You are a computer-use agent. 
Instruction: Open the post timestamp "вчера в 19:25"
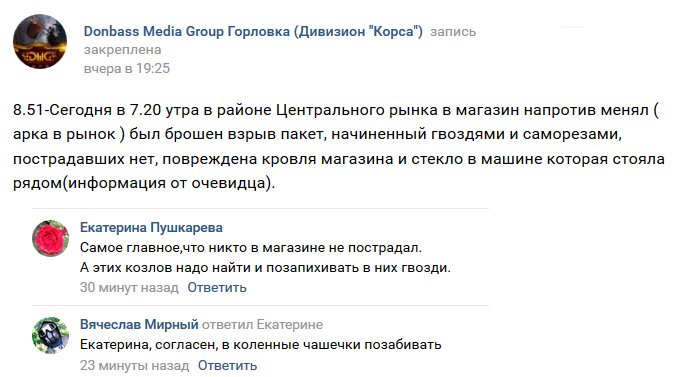pyautogui.click(x=127, y=68)
